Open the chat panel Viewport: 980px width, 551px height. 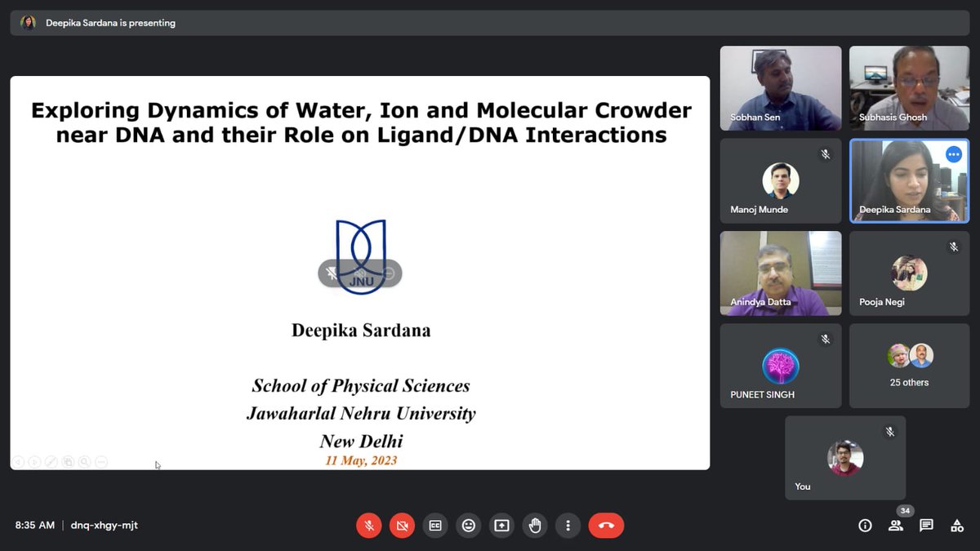(926, 526)
